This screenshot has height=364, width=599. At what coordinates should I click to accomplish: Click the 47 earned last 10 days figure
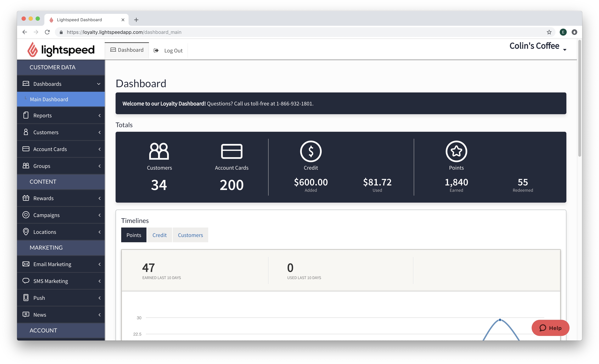pos(148,268)
